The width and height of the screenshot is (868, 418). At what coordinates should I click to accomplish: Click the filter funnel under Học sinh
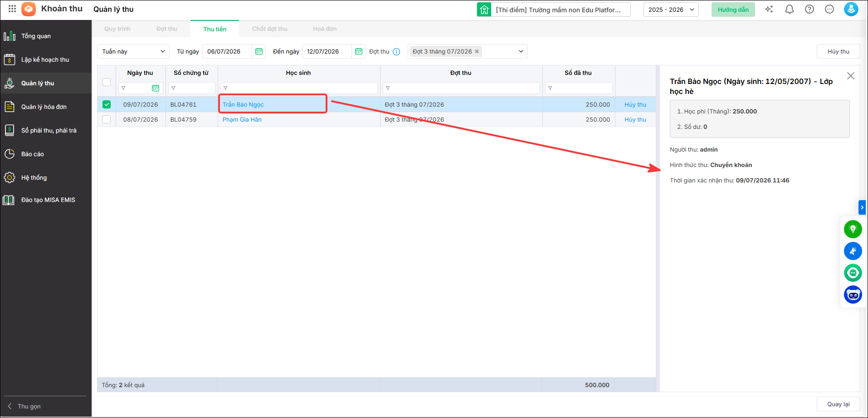(225, 88)
